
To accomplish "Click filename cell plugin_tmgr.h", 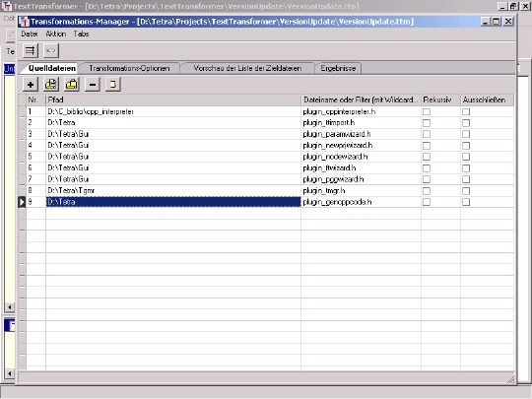I will pos(361,191).
